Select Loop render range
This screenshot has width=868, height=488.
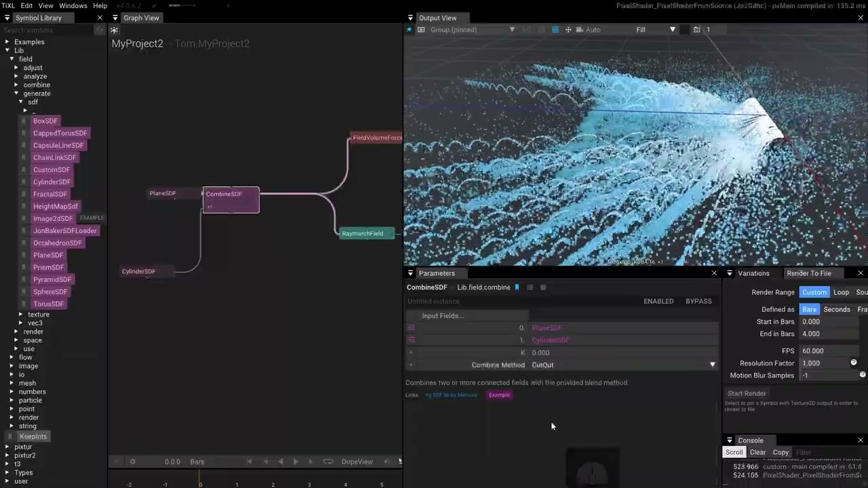pos(841,292)
